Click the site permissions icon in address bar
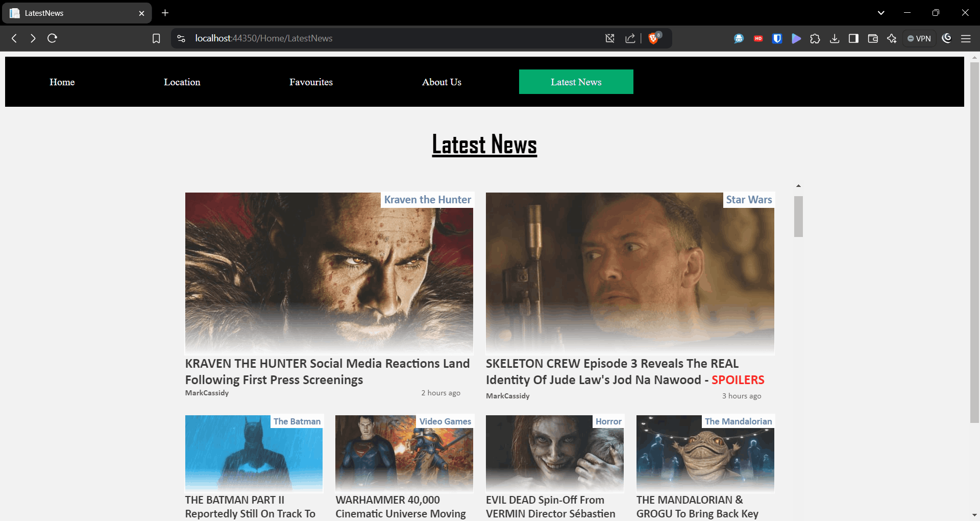 [x=181, y=38]
